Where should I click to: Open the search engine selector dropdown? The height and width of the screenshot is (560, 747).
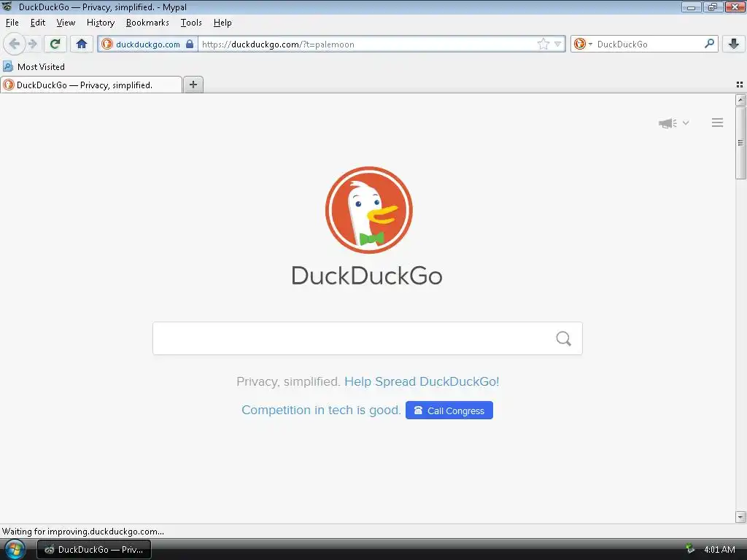point(583,44)
